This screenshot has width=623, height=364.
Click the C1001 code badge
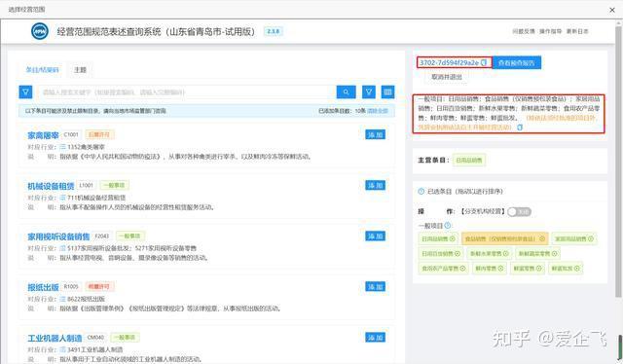(x=71, y=134)
